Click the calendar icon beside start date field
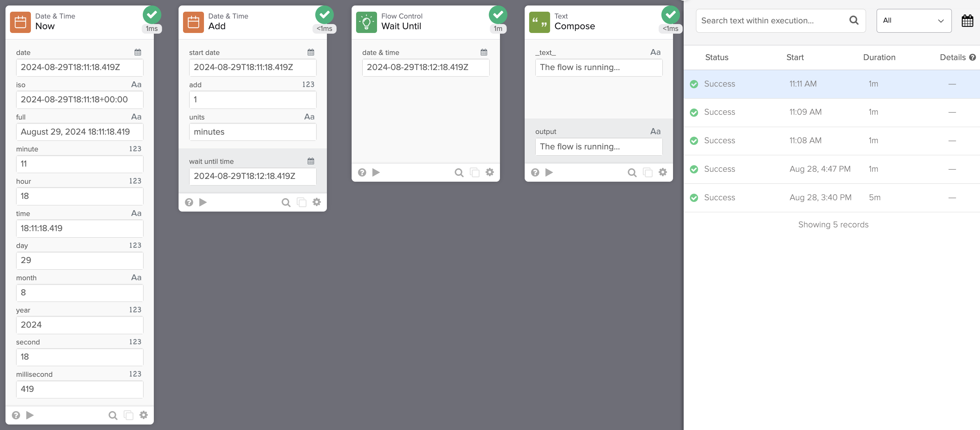This screenshot has width=980, height=430. click(311, 52)
